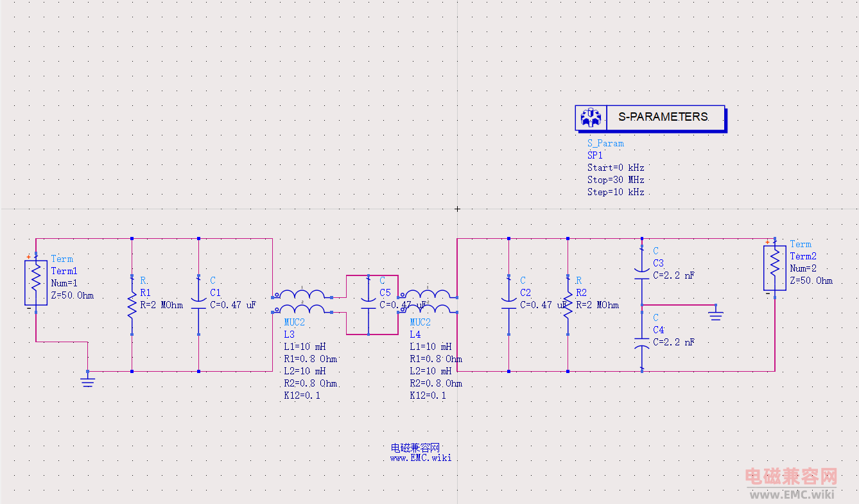
Task: Edit C3 C=2.2 nF value
Action: [673, 275]
